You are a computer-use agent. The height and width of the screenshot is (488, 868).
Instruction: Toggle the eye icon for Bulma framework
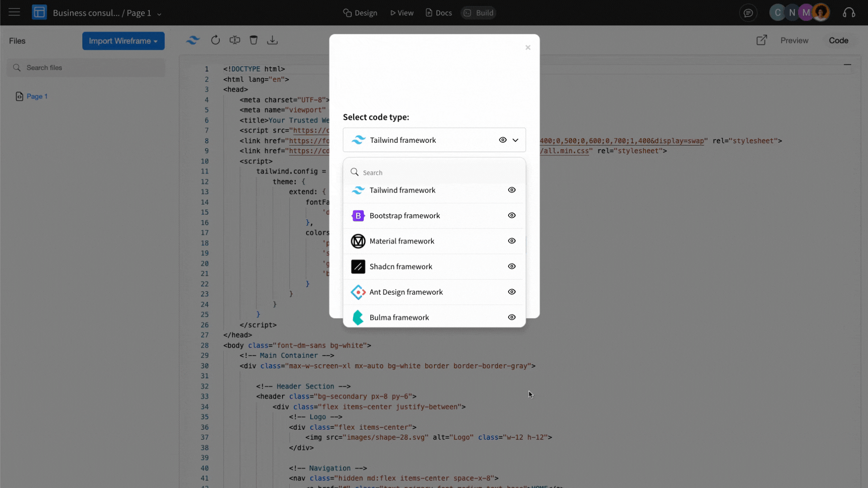tap(512, 317)
